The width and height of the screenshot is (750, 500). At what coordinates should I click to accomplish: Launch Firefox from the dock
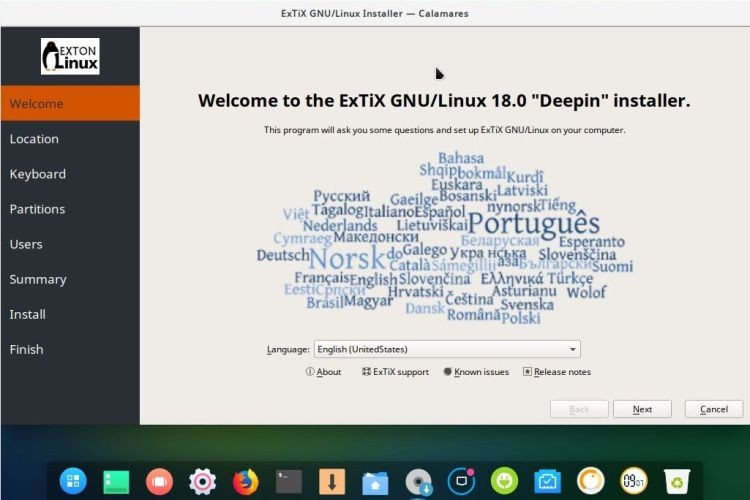point(245,481)
